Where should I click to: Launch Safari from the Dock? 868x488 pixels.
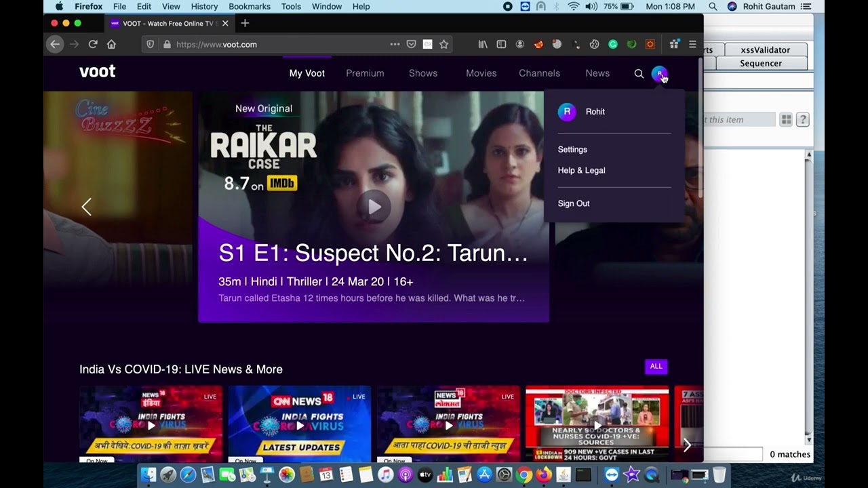[188, 474]
